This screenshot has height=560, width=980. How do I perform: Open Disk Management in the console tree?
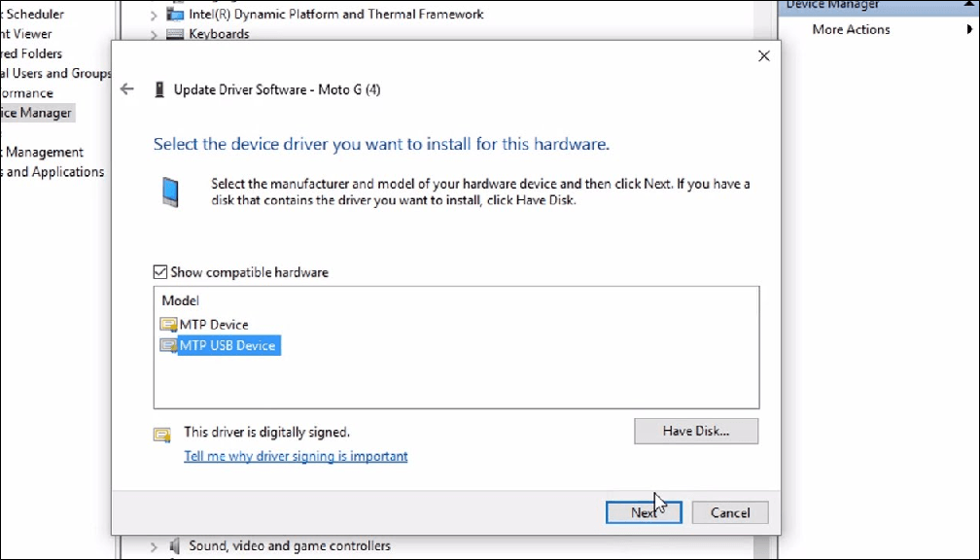coord(41,152)
